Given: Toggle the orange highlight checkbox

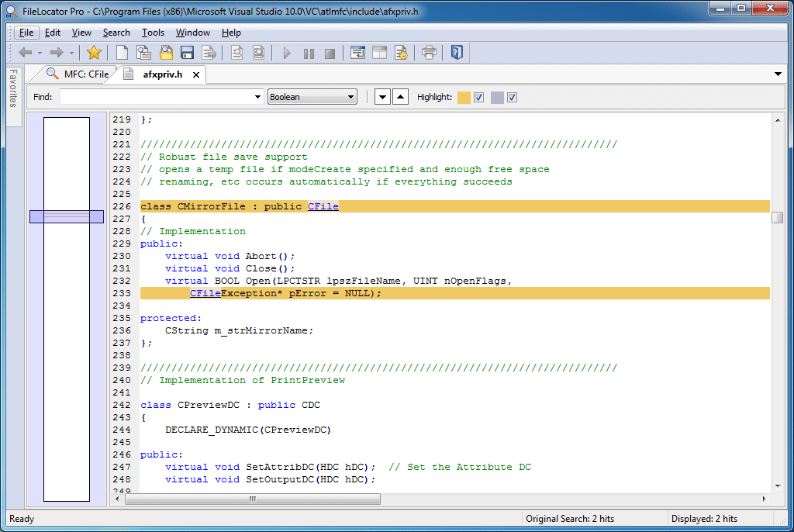Looking at the screenshot, I should click(479, 97).
